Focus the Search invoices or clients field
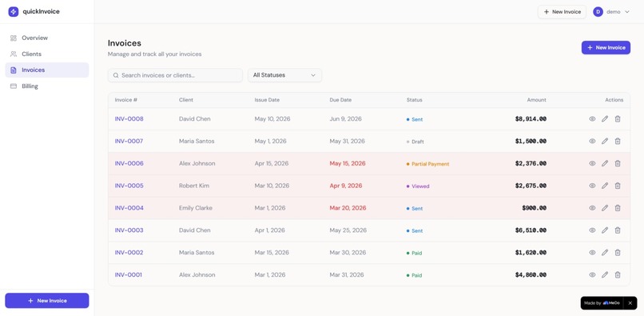This screenshot has width=644, height=316. (x=175, y=75)
